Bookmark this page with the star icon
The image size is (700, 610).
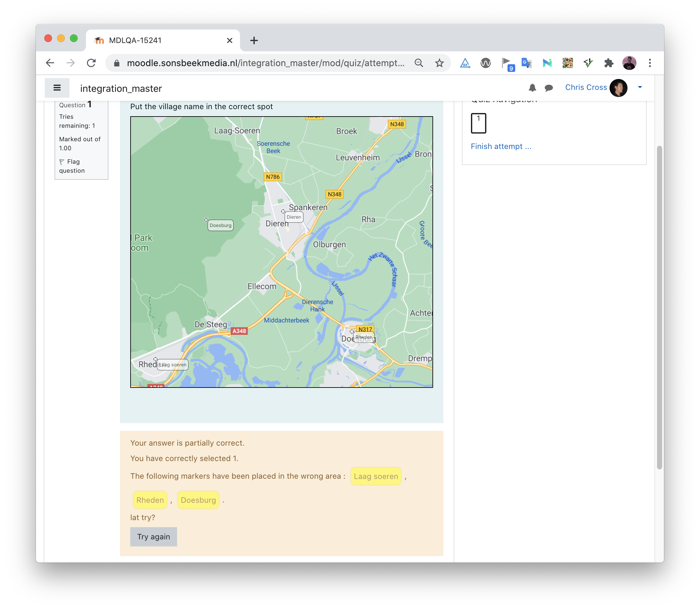440,63
